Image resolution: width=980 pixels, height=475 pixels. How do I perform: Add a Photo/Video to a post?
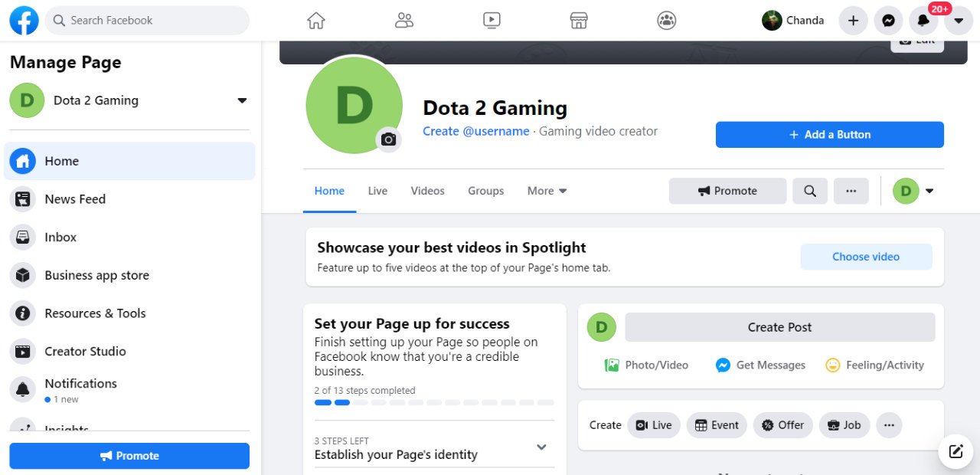click(646, 365)
